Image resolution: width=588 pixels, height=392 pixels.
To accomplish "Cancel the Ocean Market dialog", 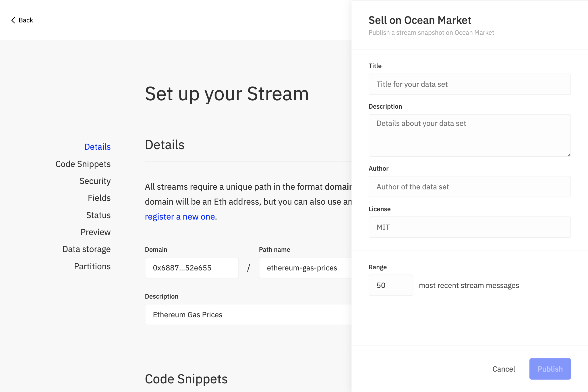I will point(504,369).
